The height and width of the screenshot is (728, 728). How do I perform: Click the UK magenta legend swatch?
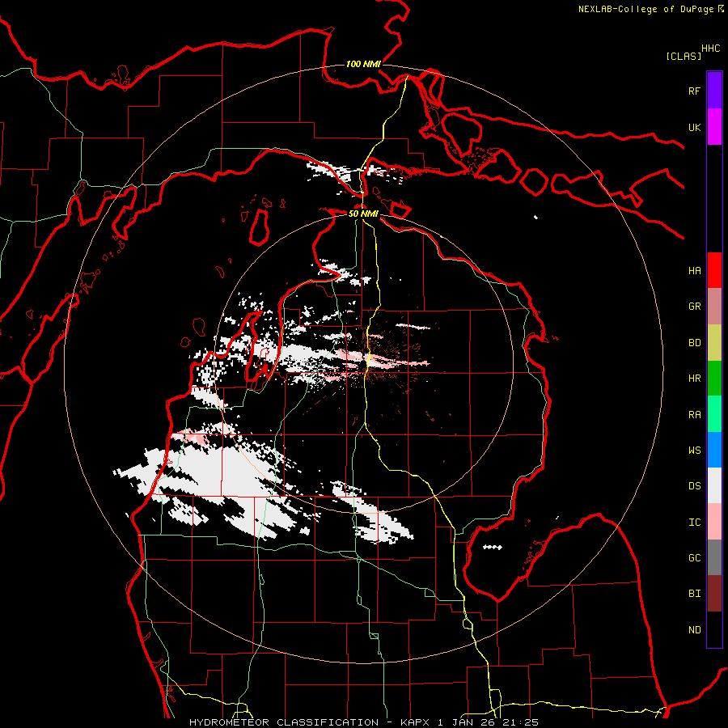pos(714,127)
